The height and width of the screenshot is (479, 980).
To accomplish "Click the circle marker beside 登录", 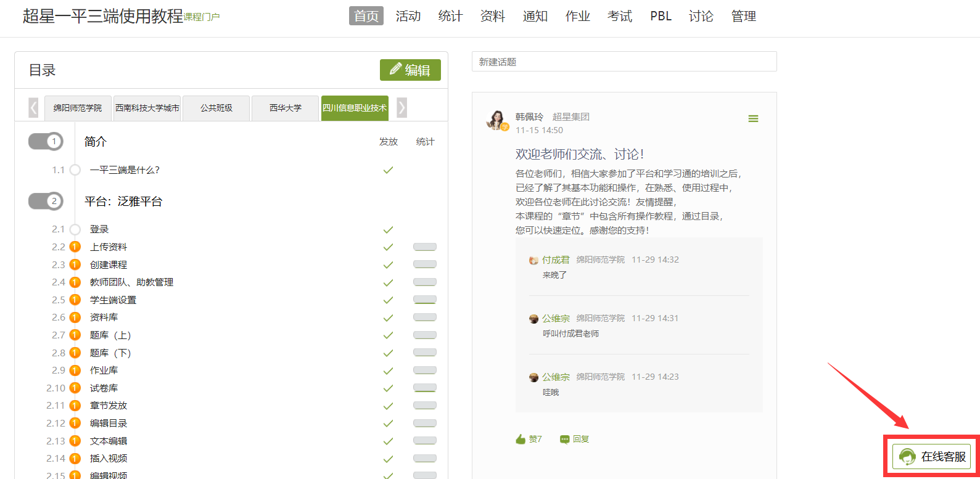I will pyautogui.click(x=75, y=229).
